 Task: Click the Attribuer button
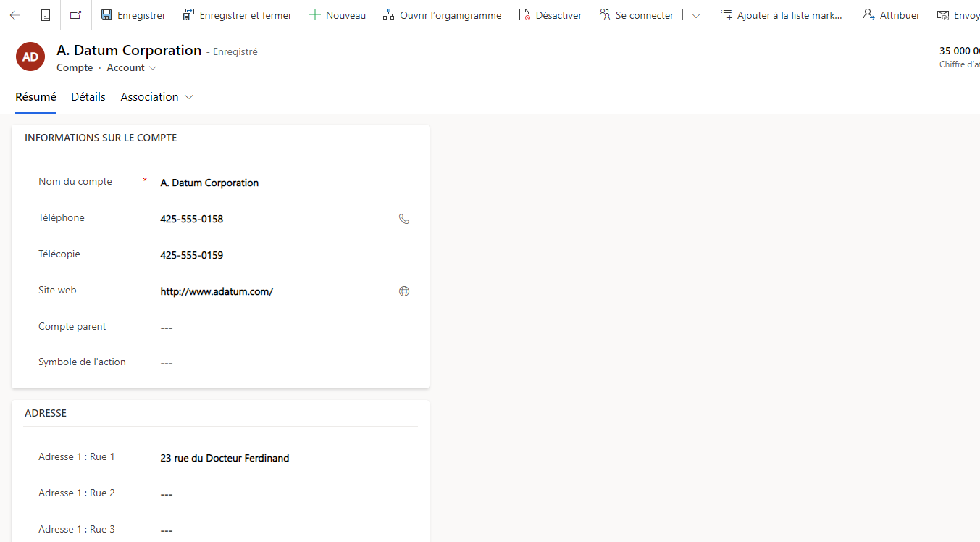[x=892, y=15]
